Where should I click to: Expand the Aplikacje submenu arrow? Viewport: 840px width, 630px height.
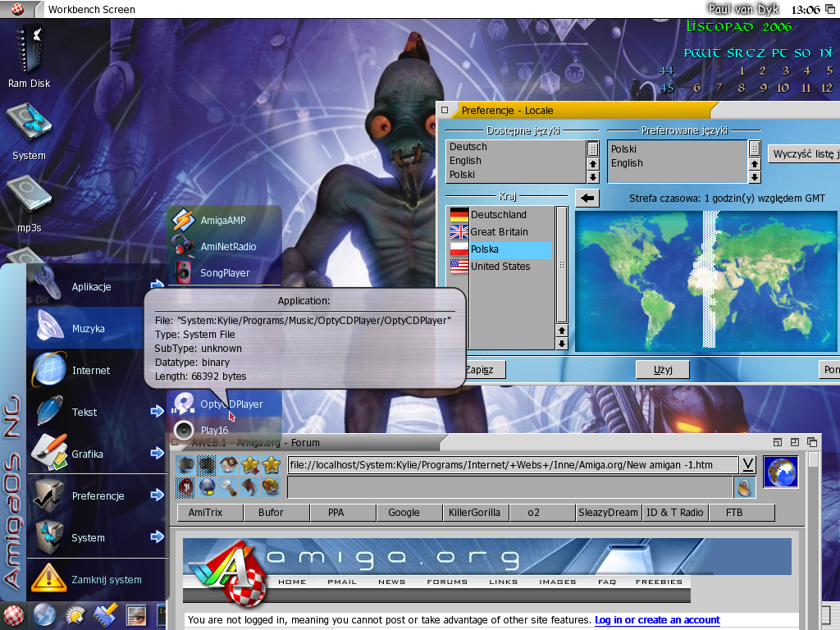tap(157, 285)
